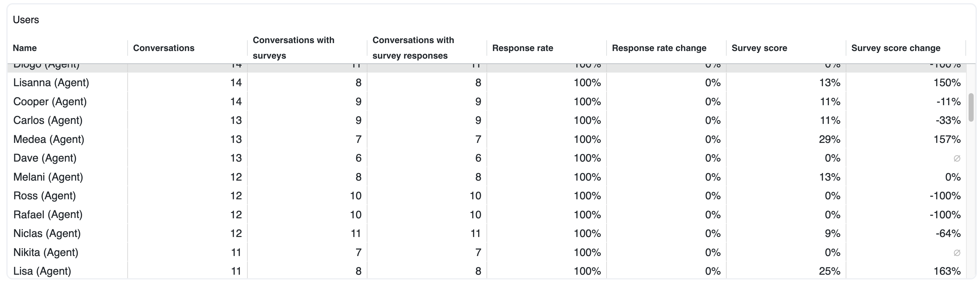The image size is (980, 282).
Task: Sort by the Conversations column header
Action: (x=163, y=48)
